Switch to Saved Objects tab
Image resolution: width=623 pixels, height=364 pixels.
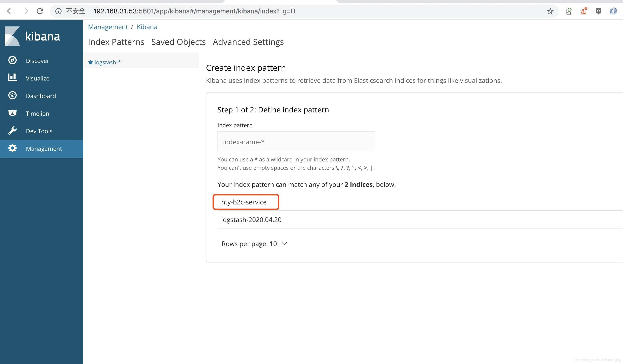(178, 42)
